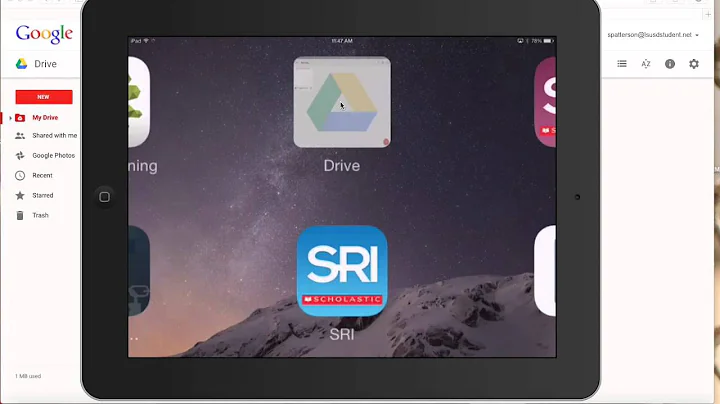Open the AZ sort options
The image size is (720, 404).
pyautogui.click(x=646, y=64)
